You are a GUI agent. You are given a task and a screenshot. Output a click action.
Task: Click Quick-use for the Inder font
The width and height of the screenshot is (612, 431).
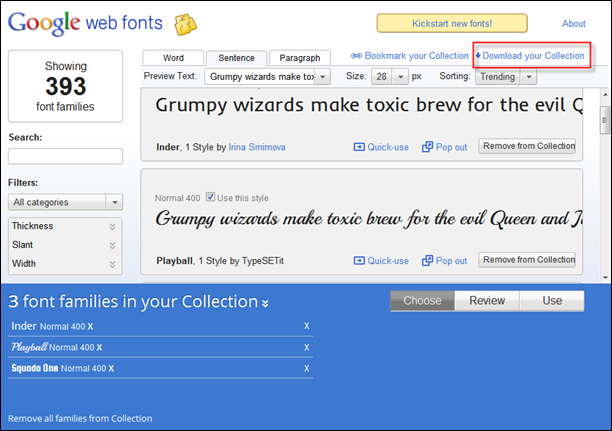click(x=381, y=147)
